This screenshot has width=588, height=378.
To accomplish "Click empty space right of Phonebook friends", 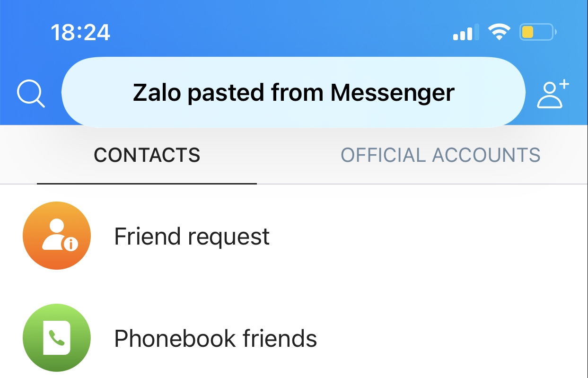I will click(449, 338).
